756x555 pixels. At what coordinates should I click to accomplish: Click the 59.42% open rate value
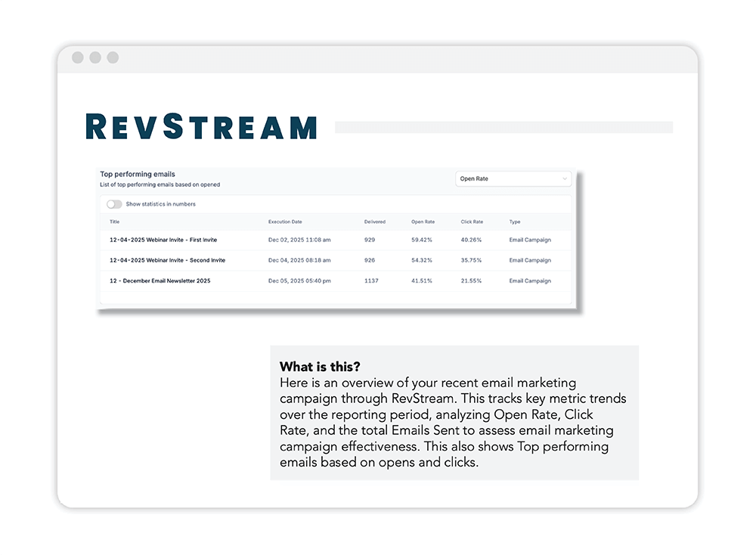point(422,240)
